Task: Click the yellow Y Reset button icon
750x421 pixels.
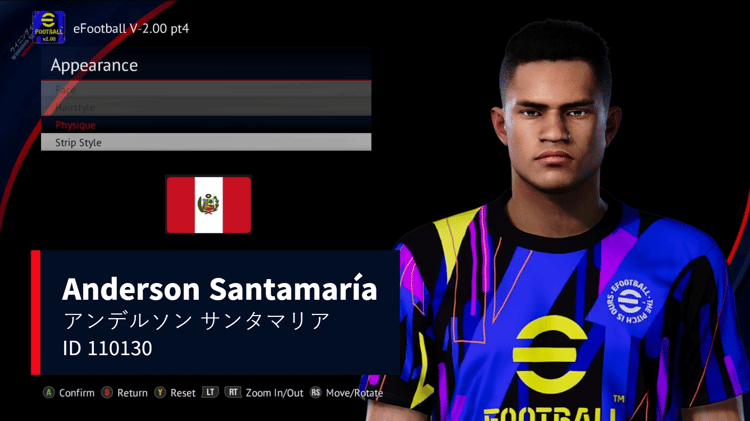Action: (x=160, y=393)
